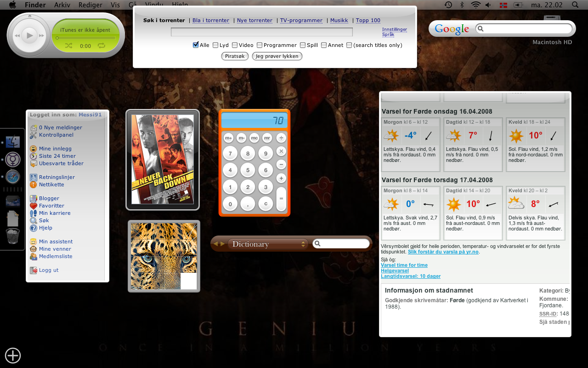Go to the Topp 100 tab
The width and height of the screenshot is (588, 368).
coord(368,20)
